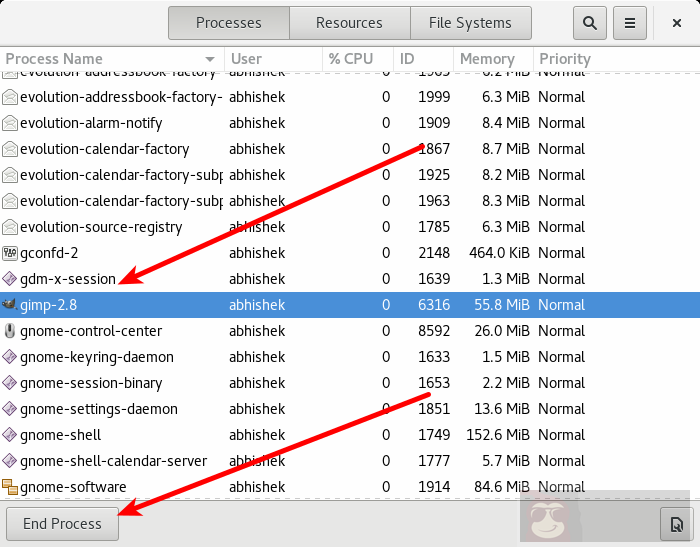Click the process properties icon at bottom right
This screenshot has width=700, height=547.
[676, 523]
